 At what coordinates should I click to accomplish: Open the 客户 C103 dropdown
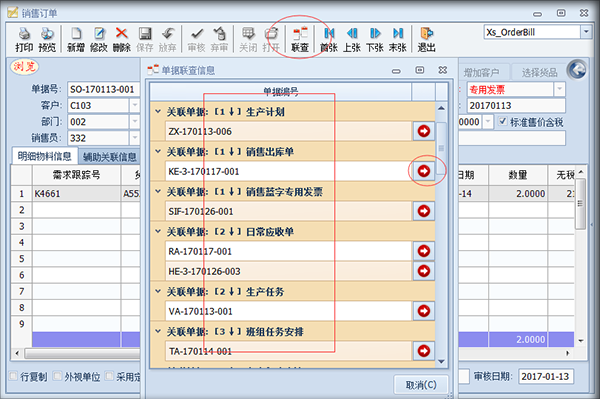click(135, 105)
